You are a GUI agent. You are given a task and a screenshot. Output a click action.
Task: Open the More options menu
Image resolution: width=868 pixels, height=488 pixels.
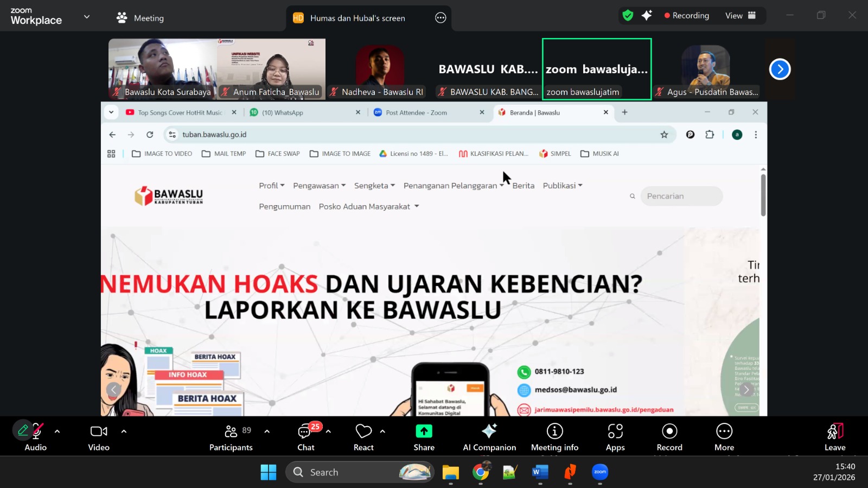724,437
